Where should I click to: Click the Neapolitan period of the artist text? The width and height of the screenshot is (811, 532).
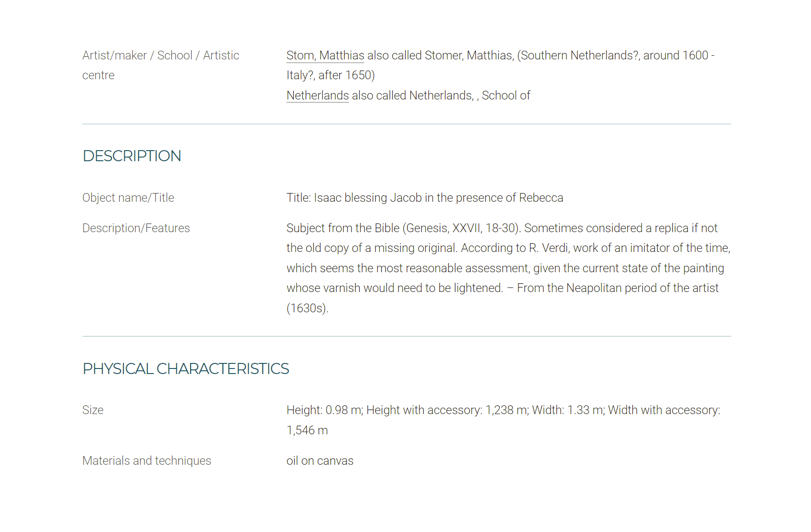click(x=642, y=288)
